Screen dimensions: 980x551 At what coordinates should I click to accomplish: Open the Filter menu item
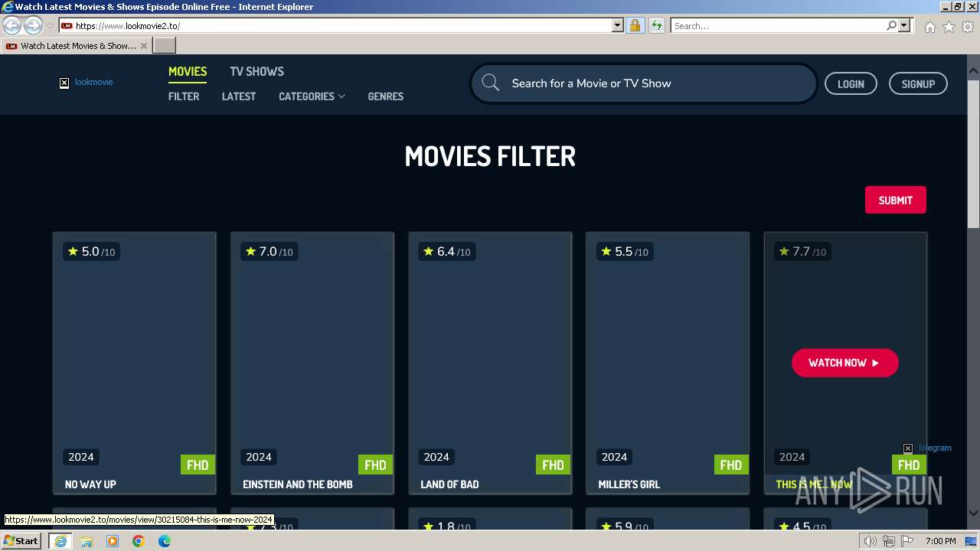click(184, 96)
